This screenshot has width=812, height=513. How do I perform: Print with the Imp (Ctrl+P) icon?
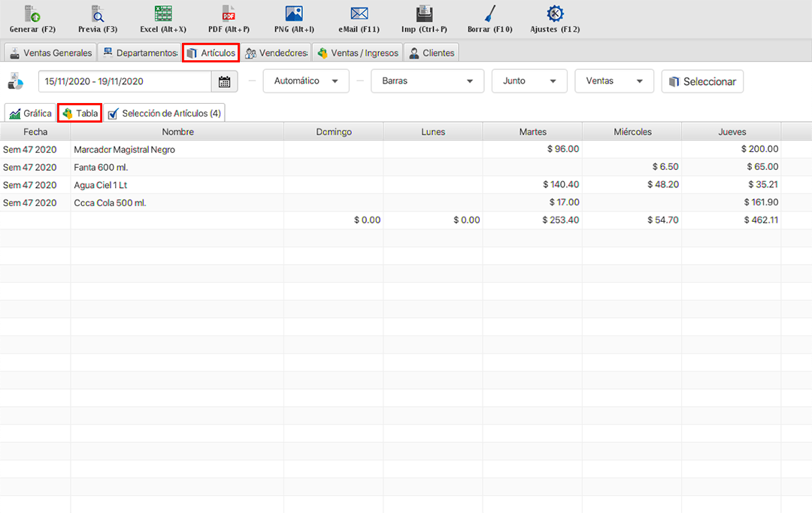[x=424, y=14]
